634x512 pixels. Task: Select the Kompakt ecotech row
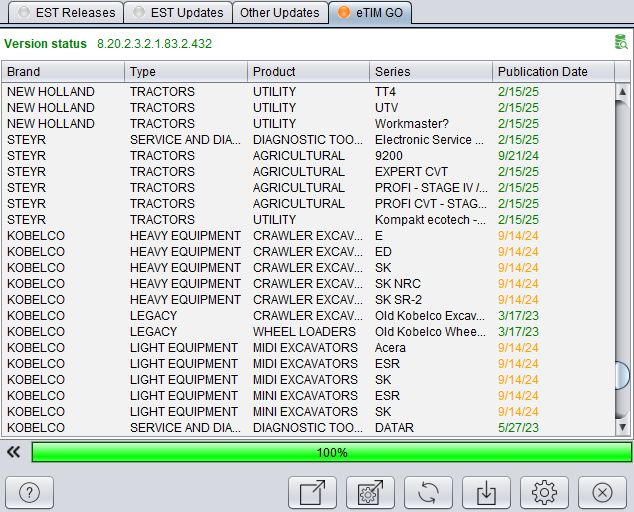(x=308, y=220)
